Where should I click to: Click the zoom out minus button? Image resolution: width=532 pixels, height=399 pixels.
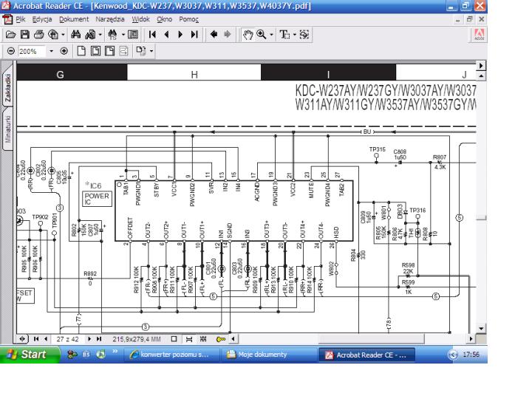pyautogui.click(x=11, y=51)
